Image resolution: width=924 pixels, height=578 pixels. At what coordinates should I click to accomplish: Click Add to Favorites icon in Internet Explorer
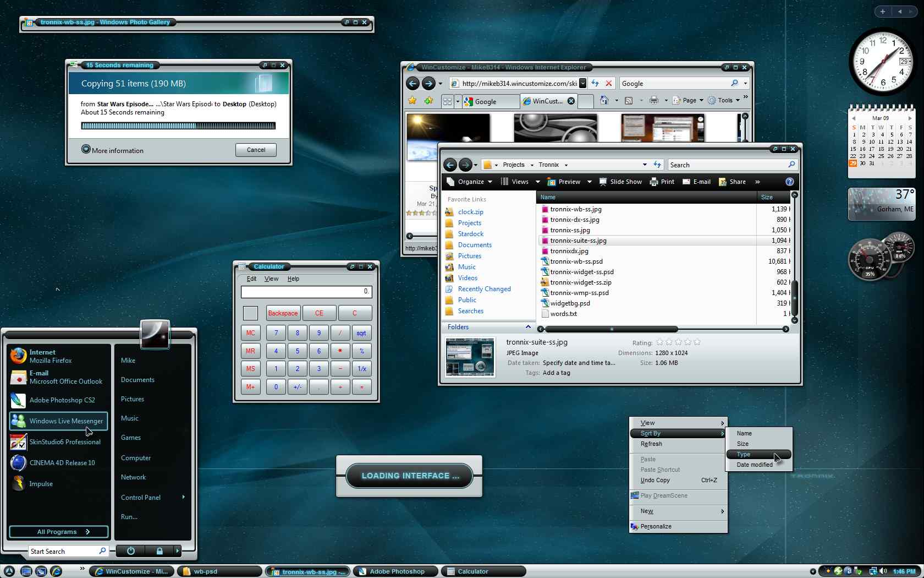tap(429, 100)
